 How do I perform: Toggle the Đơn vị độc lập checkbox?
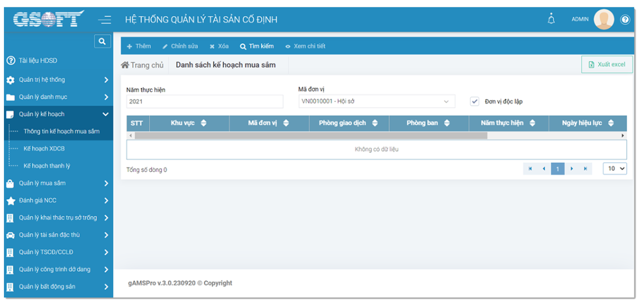(x=475, y=101)
